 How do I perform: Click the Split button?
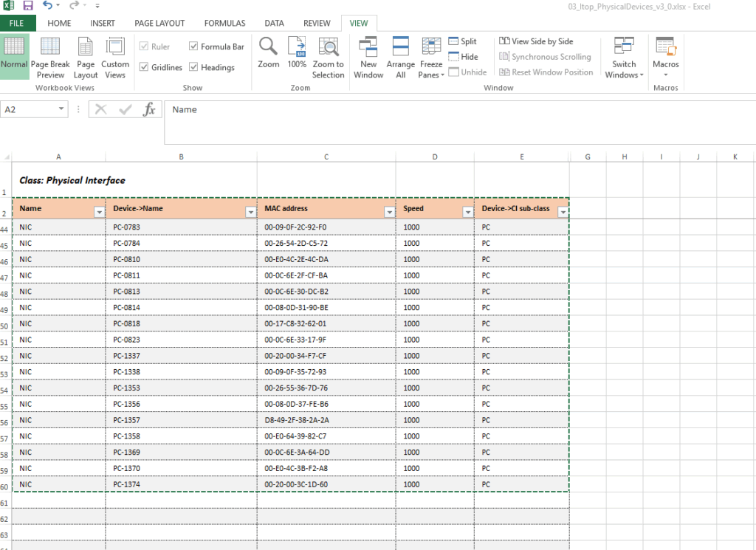pos(462,42)
